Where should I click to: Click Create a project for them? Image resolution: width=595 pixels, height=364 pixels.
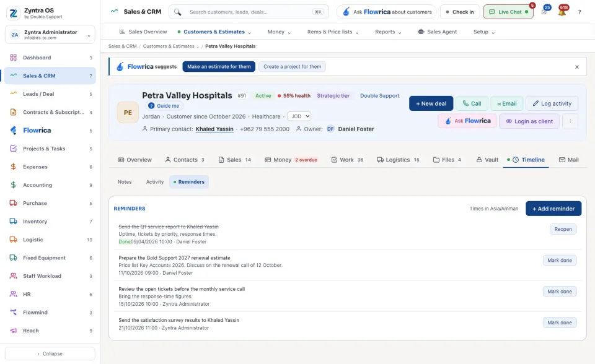pyautogui.click(x=292, y=67)
